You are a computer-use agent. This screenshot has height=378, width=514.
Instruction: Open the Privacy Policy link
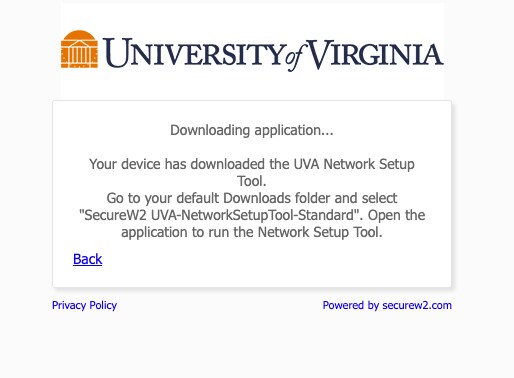point(84,305)
